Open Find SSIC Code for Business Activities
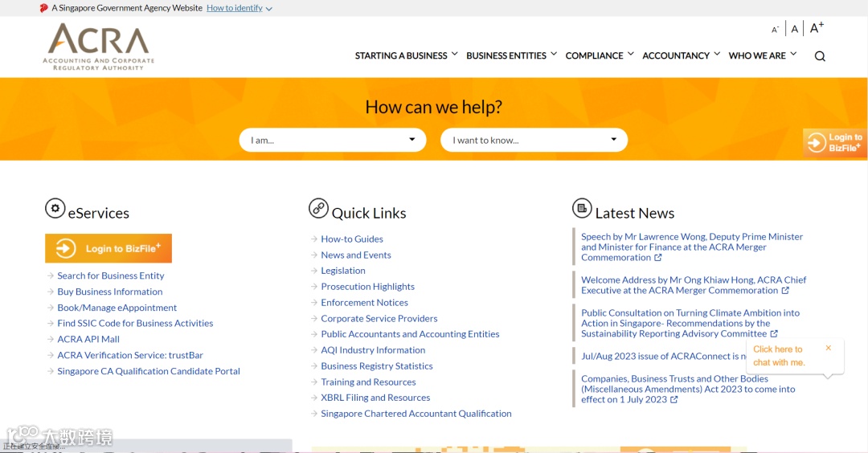The image size is (868, 453). [x=135, y=323]
